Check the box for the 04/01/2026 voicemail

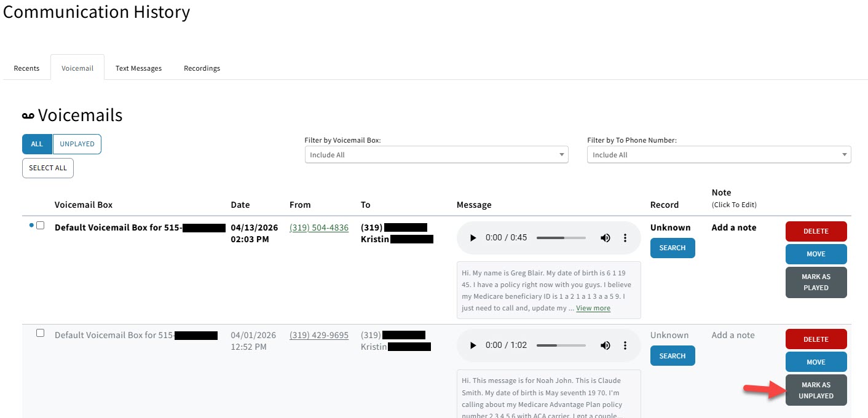[41, 333]
